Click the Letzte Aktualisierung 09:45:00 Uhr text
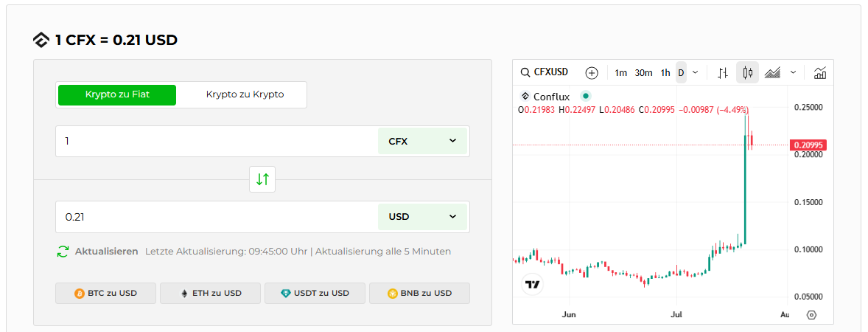868x332 pixels. click(x=226, y=251)
